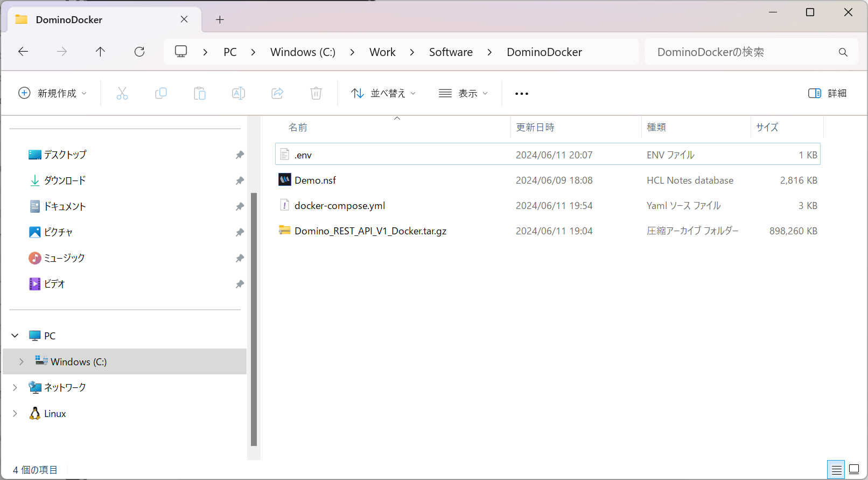
Task: Click the navigation pane scrollbar
Action: [254, 319]
